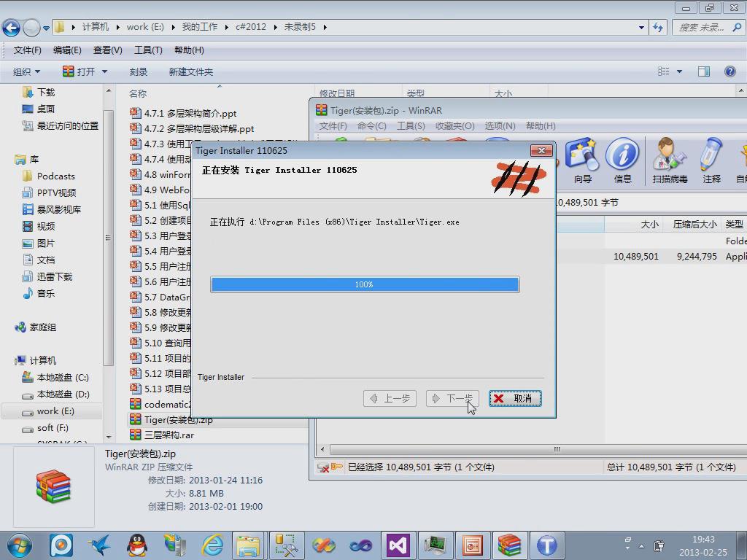Expand the address bar history dropdown

(x=642, y=28)
